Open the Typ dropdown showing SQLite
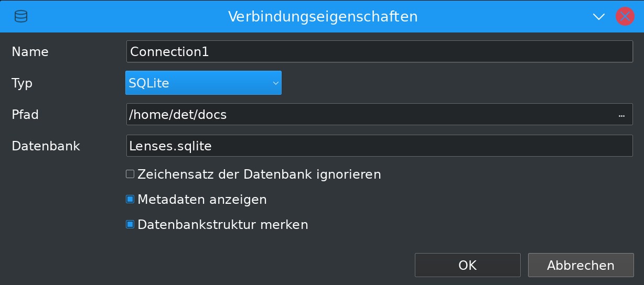 203,83
